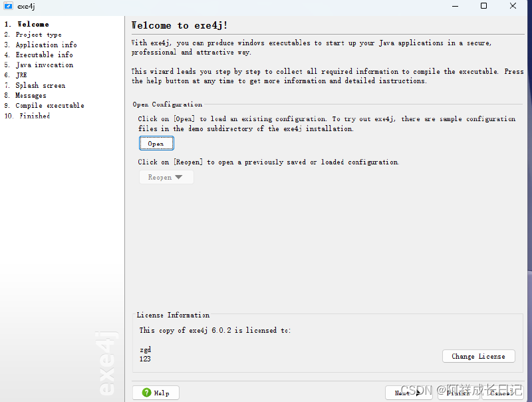Go to the Project type step
Screen dimensions: 532x402
(x=33, y=35)
